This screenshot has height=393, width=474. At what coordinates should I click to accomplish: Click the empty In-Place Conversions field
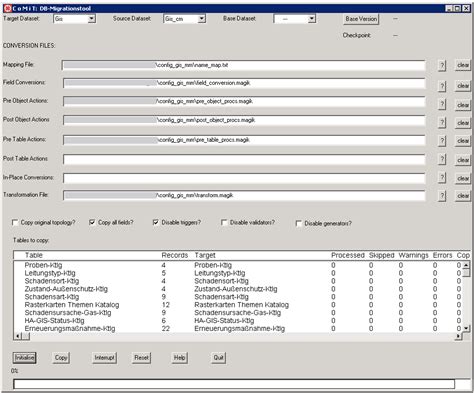[x=244, y=178]
